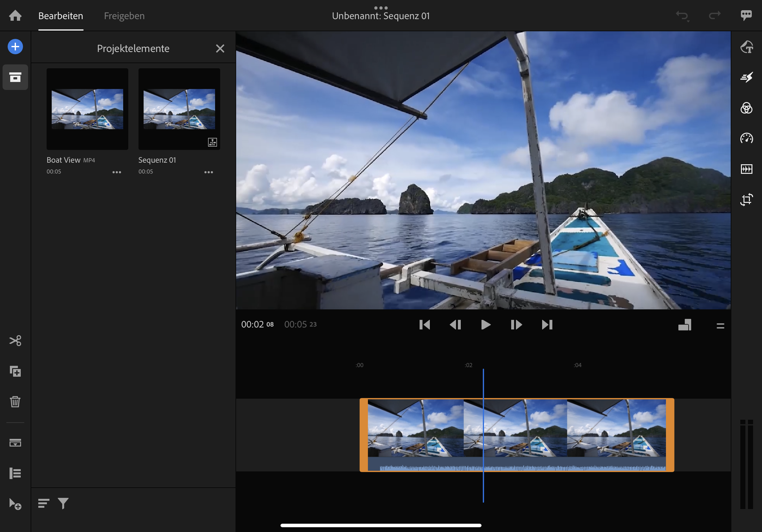
Task: Open the Color panel icon
Action: (x=746, y=108)
